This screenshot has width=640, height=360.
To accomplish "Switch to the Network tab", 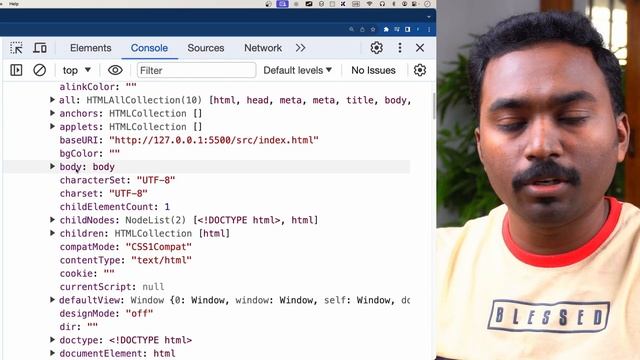I will pyautogui.click(x=263, y=48).
